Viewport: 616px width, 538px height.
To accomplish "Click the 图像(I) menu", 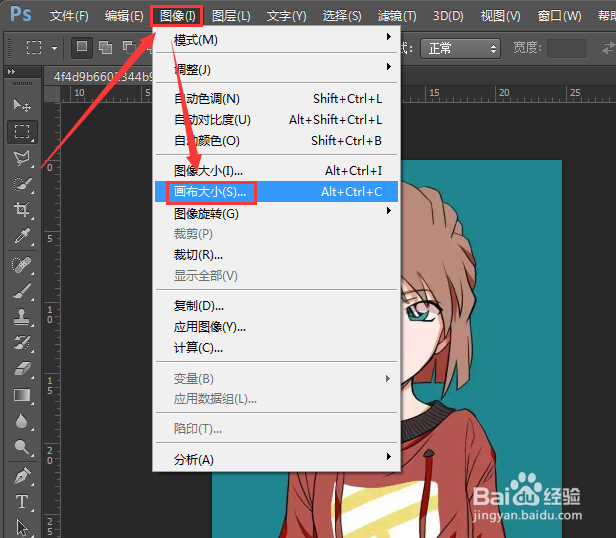I will click(177, 16).
